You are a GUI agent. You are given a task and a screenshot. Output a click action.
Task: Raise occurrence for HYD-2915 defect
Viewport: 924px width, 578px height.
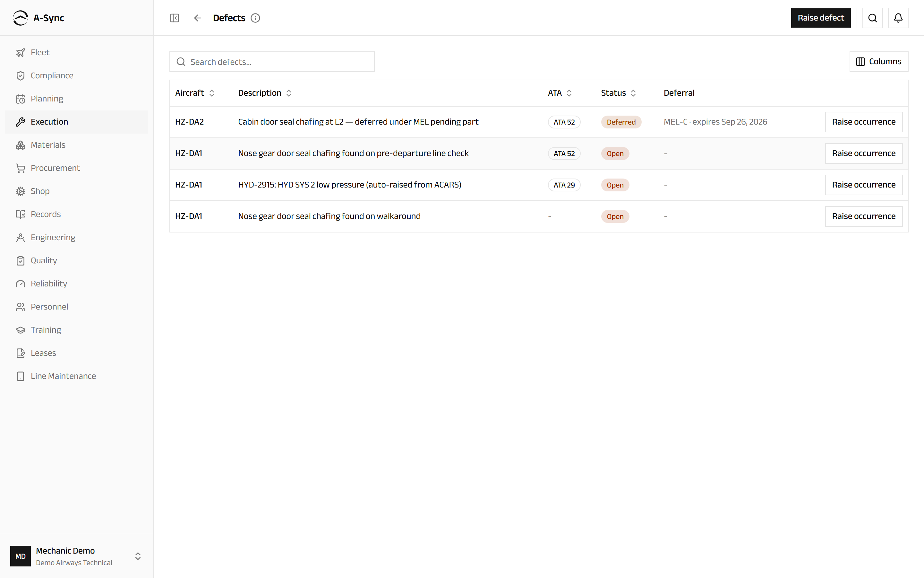[x=864, y=185]
